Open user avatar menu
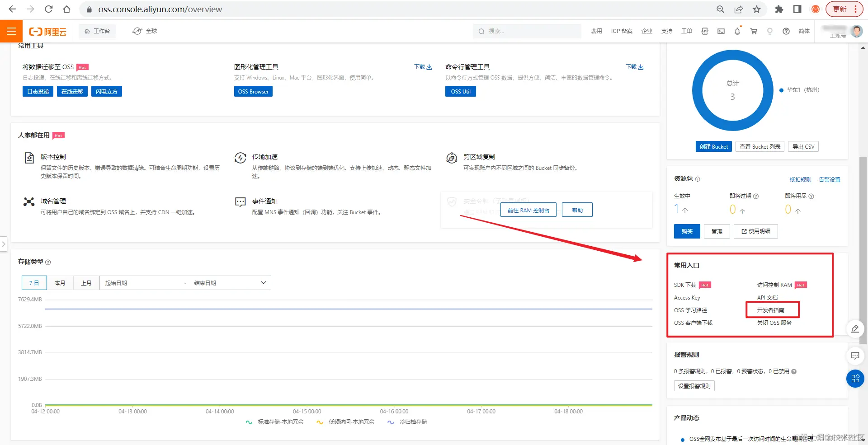 pyautogui.click(x=856, y=31)
